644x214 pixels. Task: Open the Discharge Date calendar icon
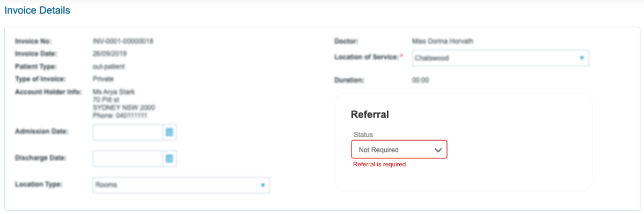[x=170, y=158]
